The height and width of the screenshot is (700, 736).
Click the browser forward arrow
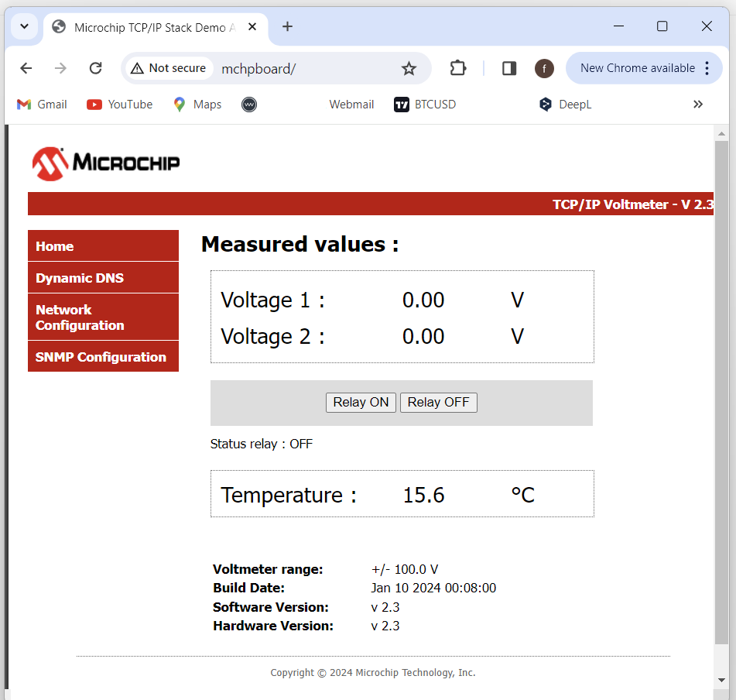point(60,69)
